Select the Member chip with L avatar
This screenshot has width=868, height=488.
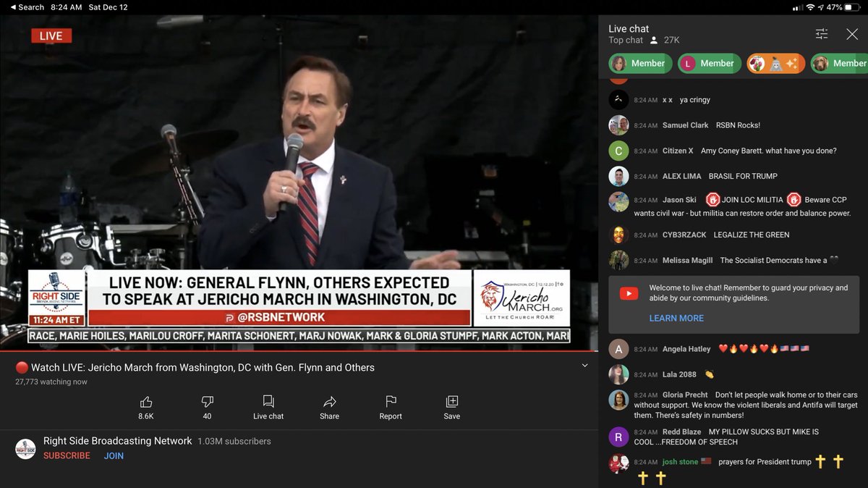click(x=709, y=64)
